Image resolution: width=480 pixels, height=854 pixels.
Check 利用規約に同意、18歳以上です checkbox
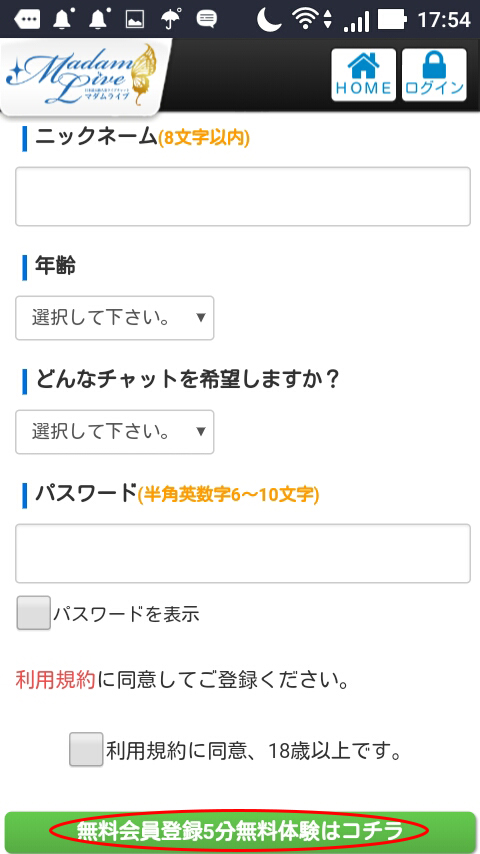coord(86,749)
